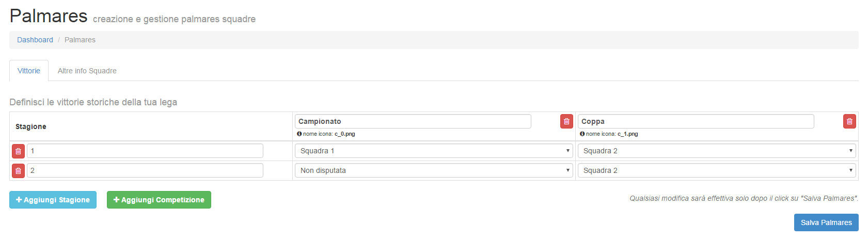
Task: Click the Aggiungi Competizione button
Action: click(x=159, y=200)
